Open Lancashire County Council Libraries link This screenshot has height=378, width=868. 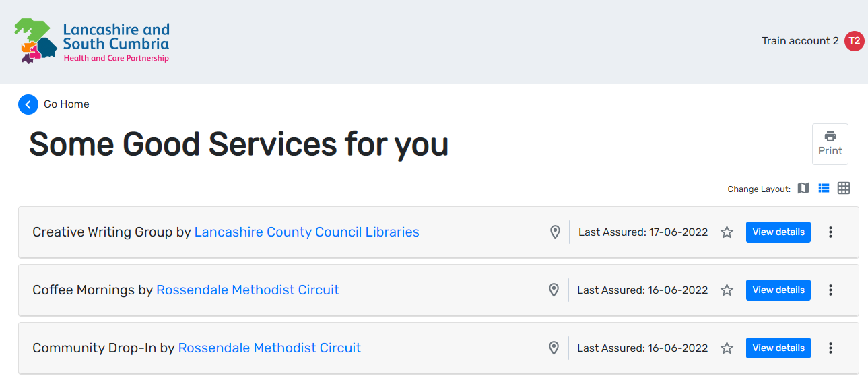coord(306,232)
